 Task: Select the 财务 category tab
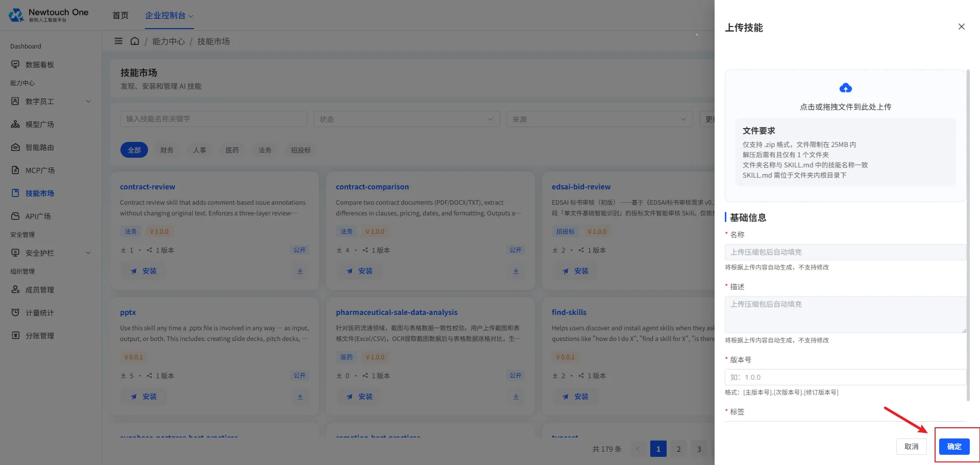pos(167,150)
